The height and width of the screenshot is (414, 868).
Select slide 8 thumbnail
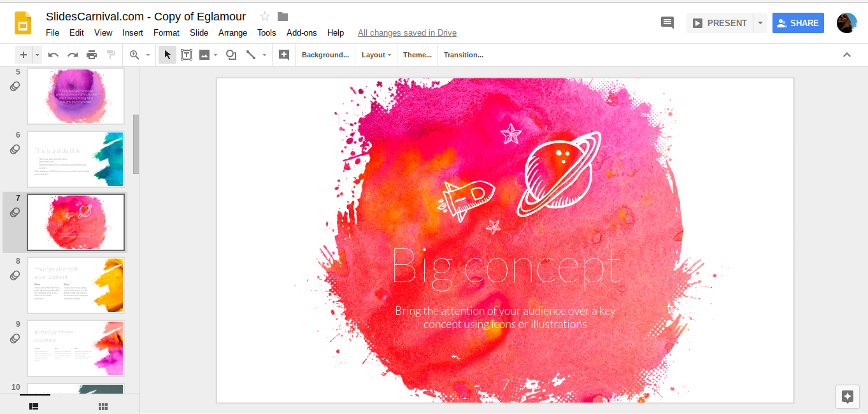pos(76,285)
